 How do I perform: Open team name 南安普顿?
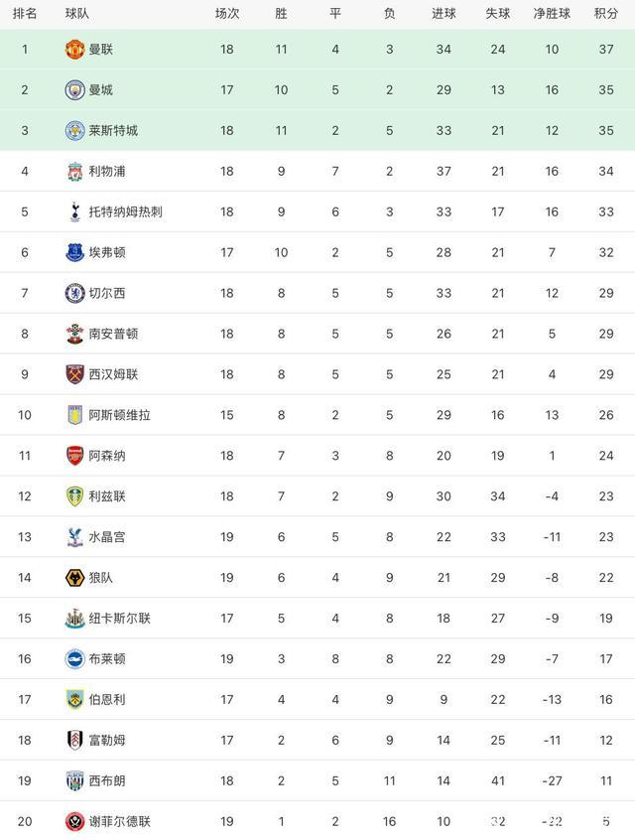point(113,334)
